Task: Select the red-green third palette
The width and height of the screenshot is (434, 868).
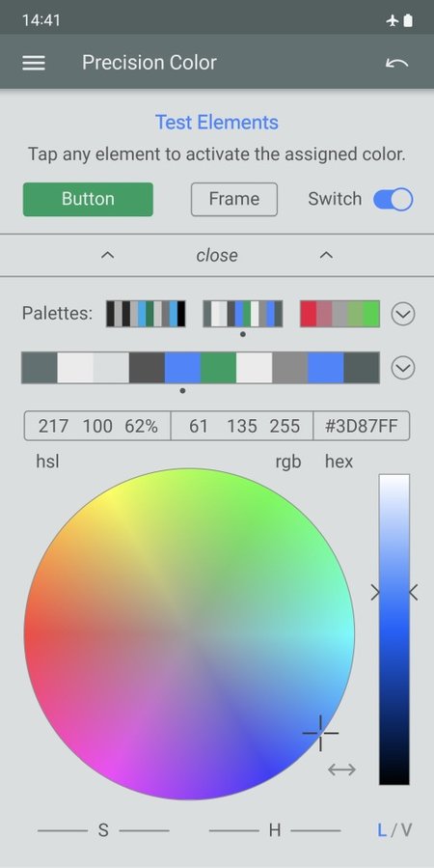Action: tap(340, 314)
